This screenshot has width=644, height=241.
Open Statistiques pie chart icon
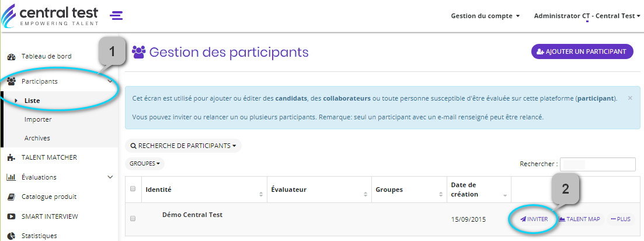(12, 236)
